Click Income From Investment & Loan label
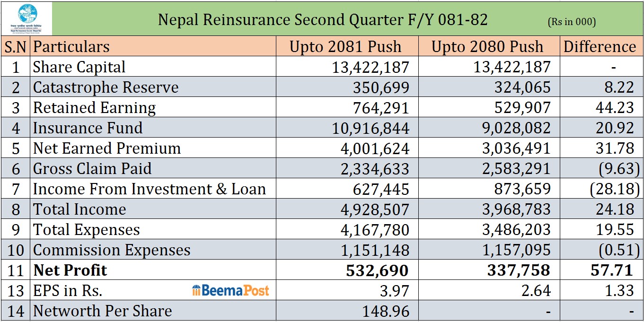 149,189
